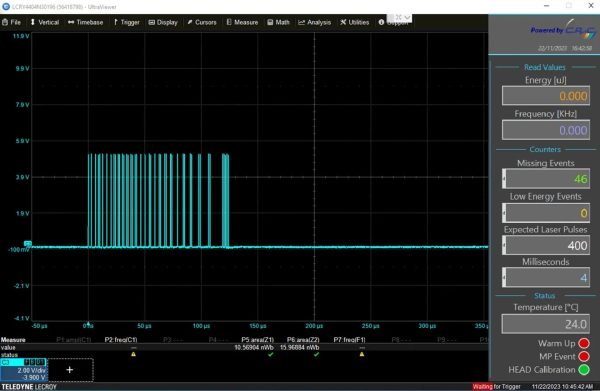This screenshot has width=600, height=391.
Task: Click the P2 freq(C1) warning icon
Action: click(x=133, y=354)
